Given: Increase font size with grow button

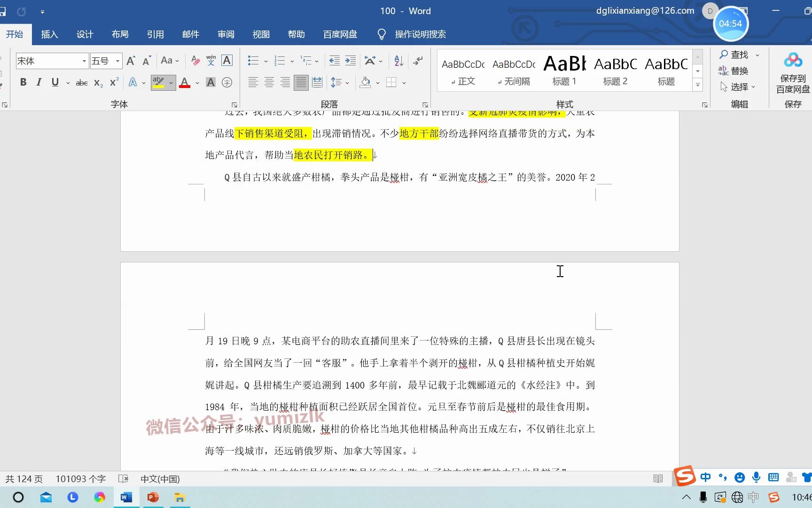Looking at the screenshot, I should click(x=131, y=61).
